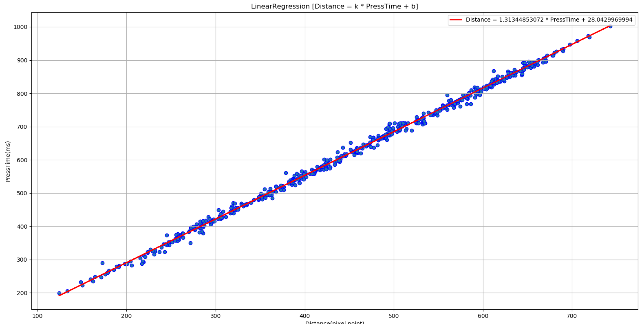Click the Distance(pixel point) x-axis label
The width and height of the screenshot is (644, 324).
click(x=335, y=322)
